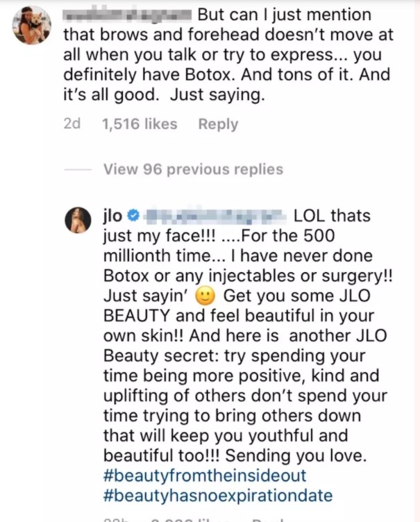Expand View 96 previous replies
This screenshot has height=522, width=420.
click(193, 169)
